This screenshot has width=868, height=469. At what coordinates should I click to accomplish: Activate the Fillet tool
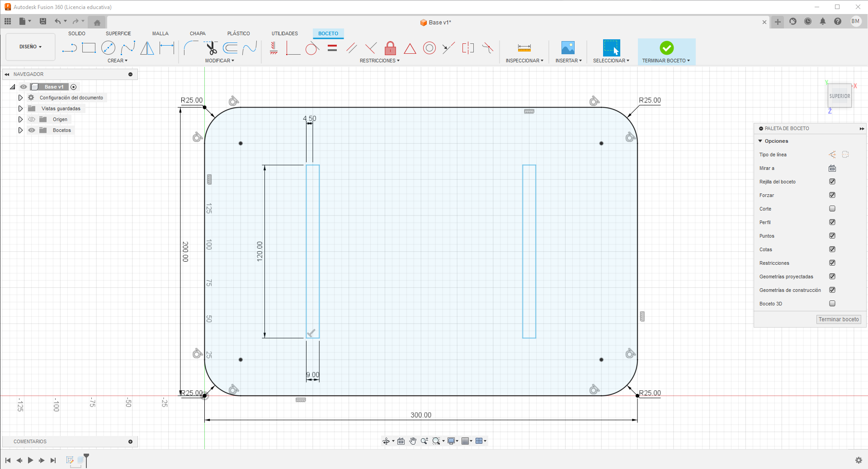(x=191, y=48)
